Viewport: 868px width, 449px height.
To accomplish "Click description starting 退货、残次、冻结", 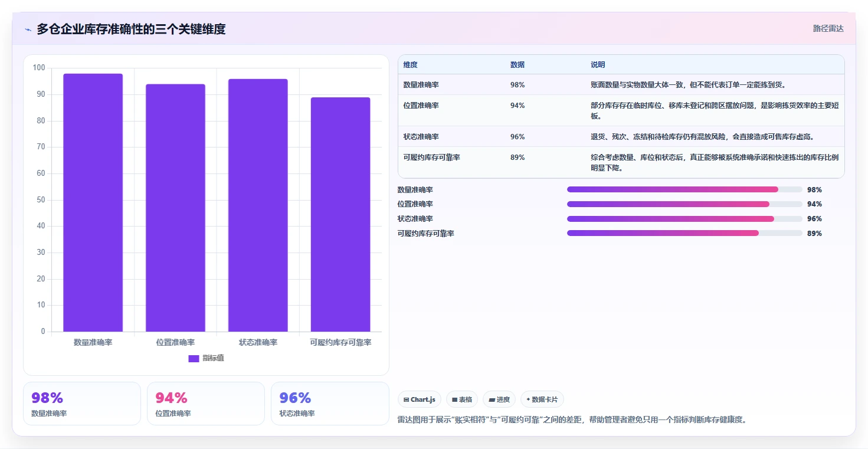I will point(702,137).
